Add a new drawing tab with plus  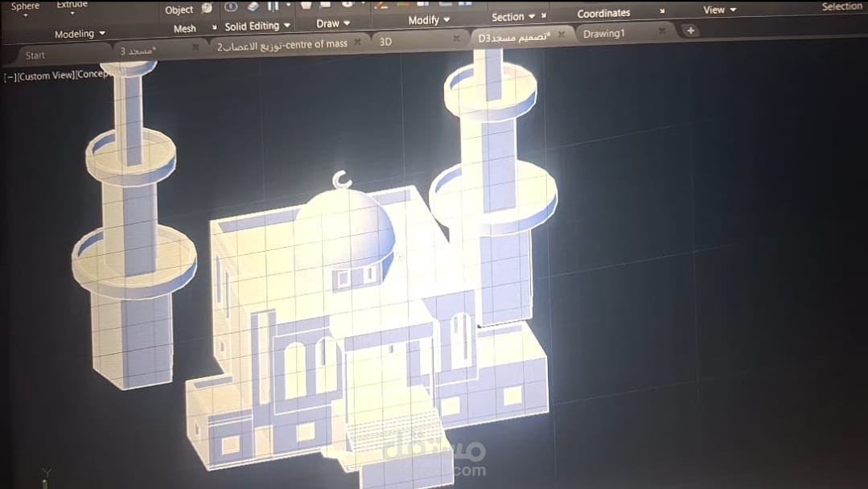(690, 31)
